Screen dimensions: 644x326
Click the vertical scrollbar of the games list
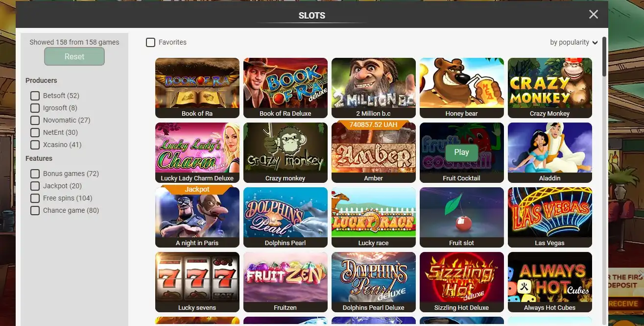click(x=604, y=56)
